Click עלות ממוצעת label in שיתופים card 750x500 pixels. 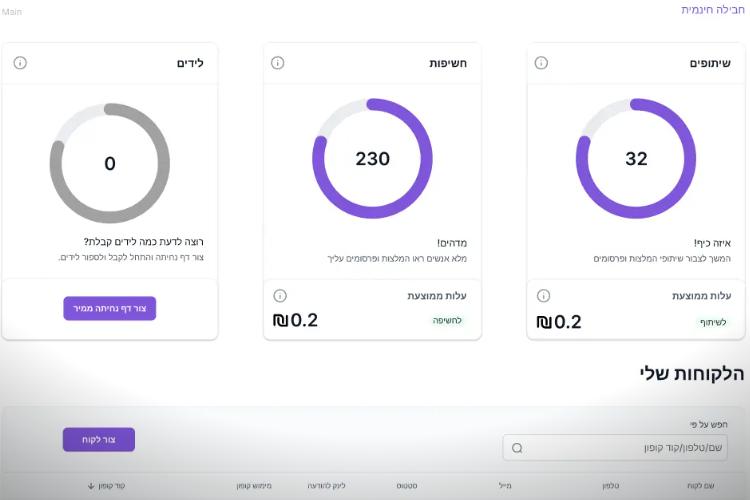point(701,296)
